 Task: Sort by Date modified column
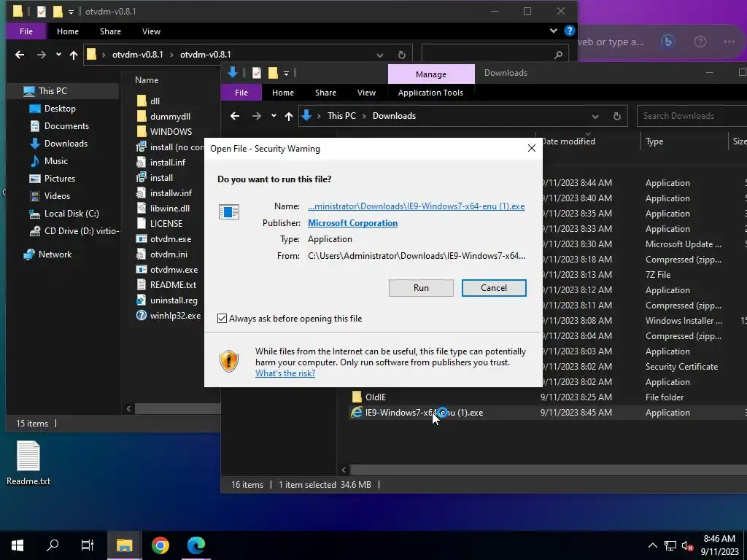click(568, 141)
